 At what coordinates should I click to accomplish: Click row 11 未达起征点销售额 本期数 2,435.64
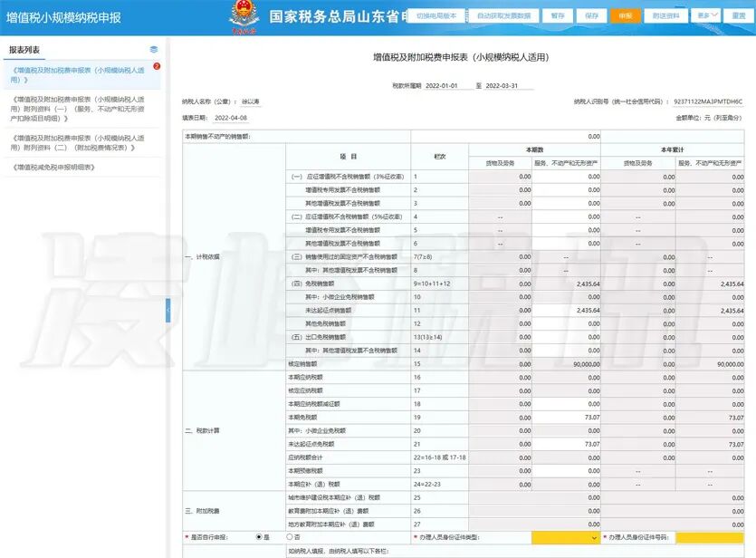pyautogui.click(x=566, y=310)
